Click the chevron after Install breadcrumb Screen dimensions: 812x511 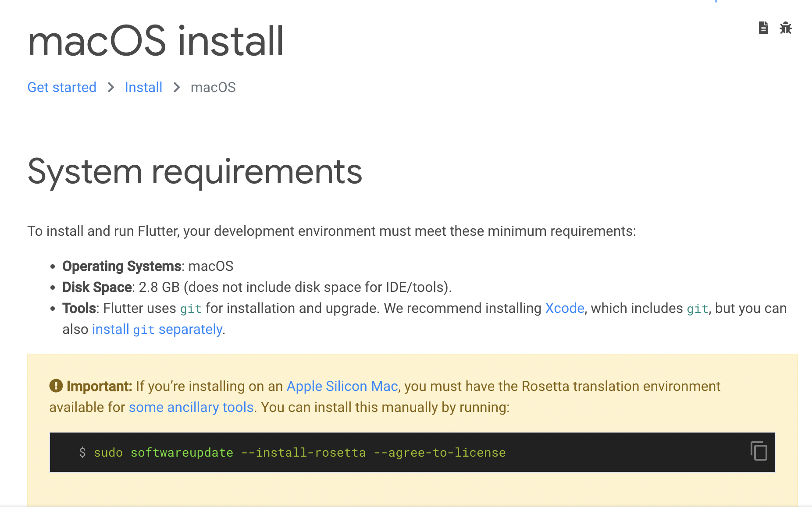tap(177, 87)
